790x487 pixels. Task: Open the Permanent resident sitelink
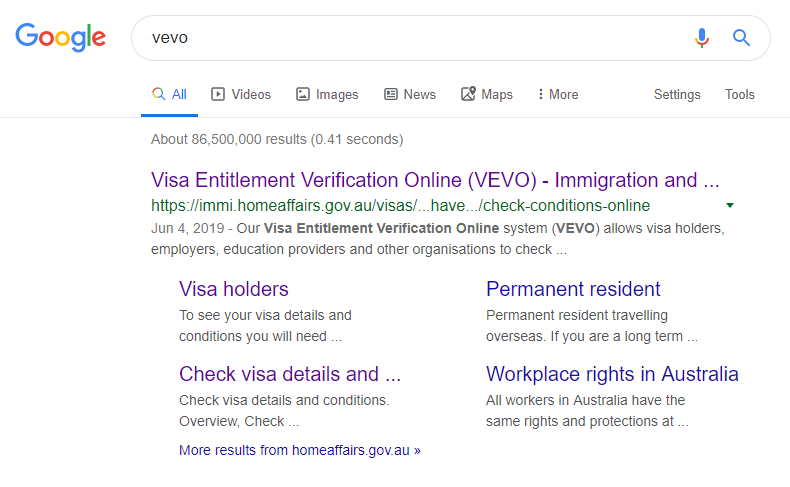click(573, 289)
